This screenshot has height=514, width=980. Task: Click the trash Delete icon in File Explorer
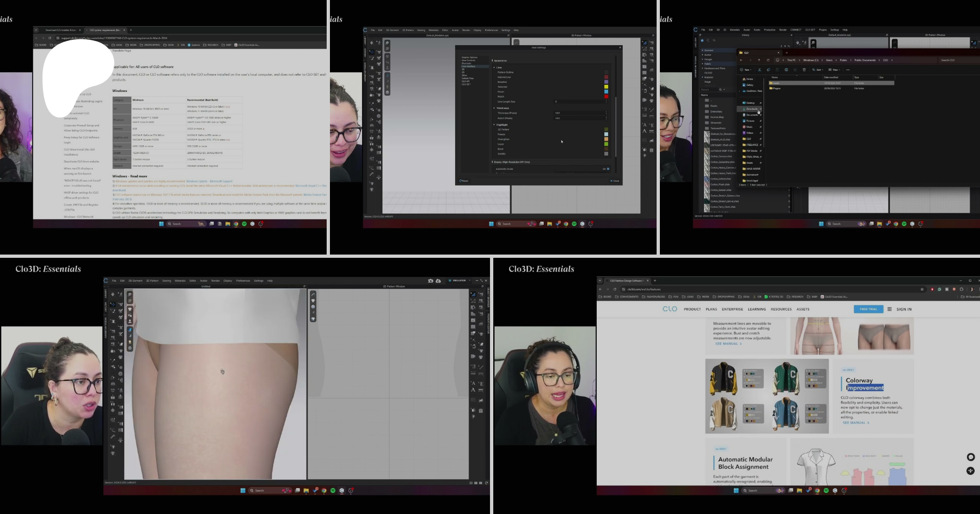coord(804,70)
